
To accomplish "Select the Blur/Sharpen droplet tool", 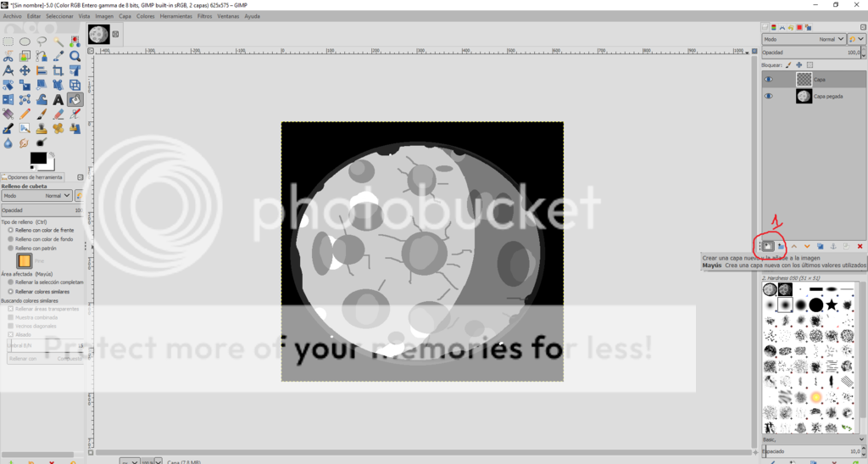I will click(8, 143).
